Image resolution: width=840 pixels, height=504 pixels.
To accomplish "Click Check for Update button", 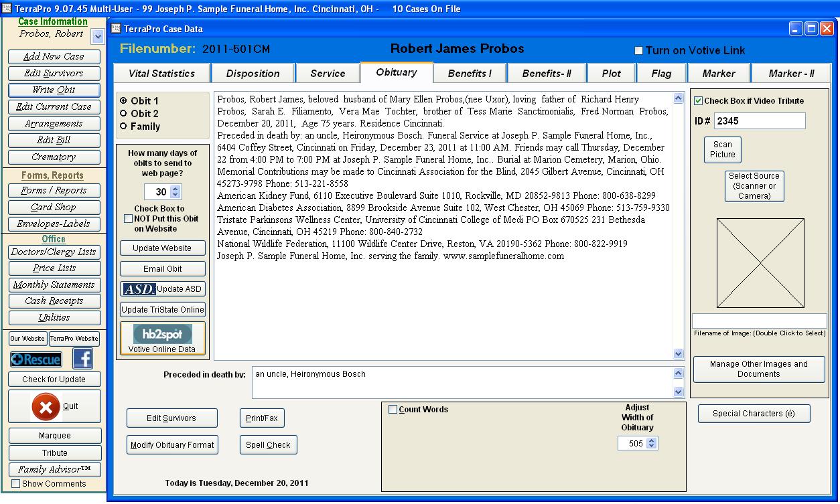I will (x=54, y=380).
